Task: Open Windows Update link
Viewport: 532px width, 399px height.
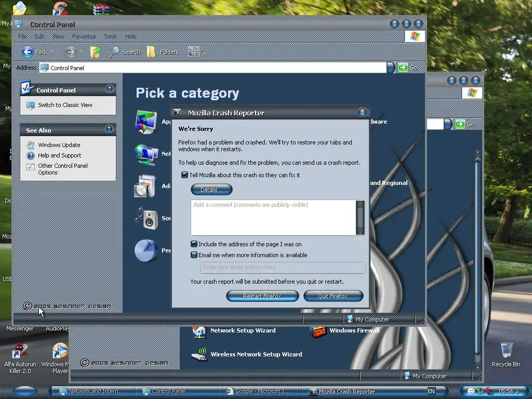Action: (x=59, y=145)
